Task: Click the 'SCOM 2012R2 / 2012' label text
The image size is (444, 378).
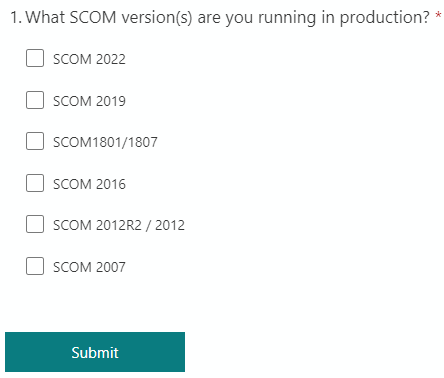Action: click(119, 225)
